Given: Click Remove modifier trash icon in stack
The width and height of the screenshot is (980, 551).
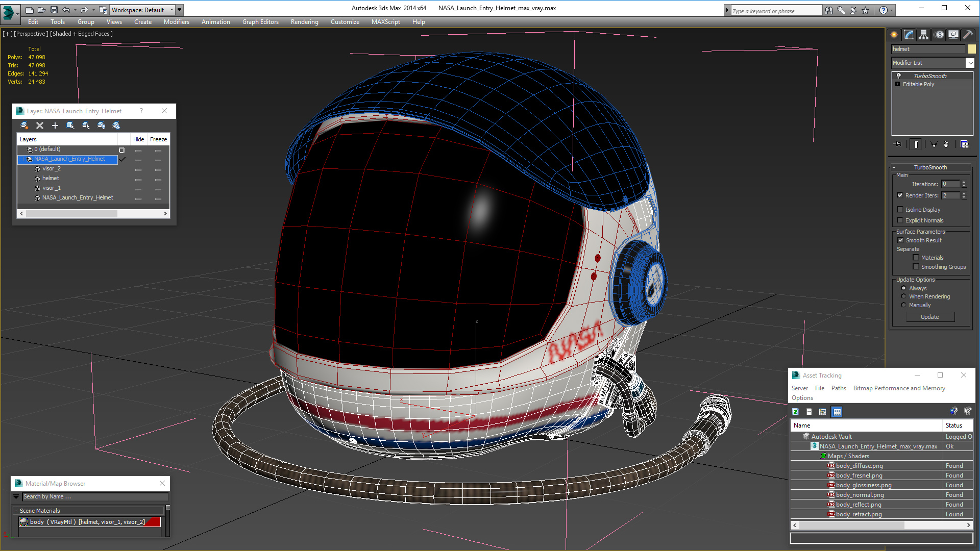Looking at the screenshot, I should [946, 144].
